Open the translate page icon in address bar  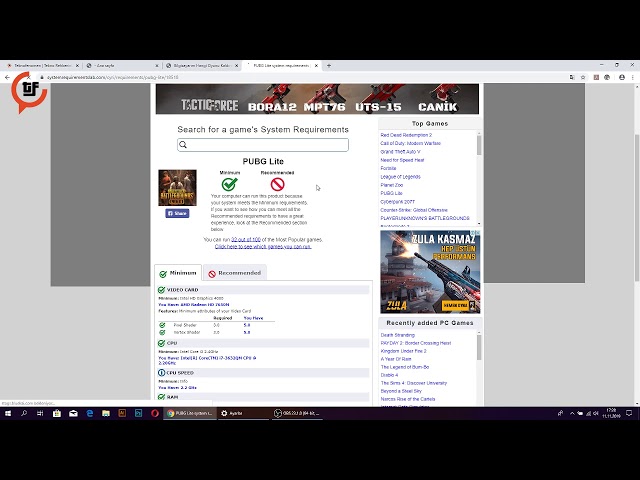coord(572,77)
